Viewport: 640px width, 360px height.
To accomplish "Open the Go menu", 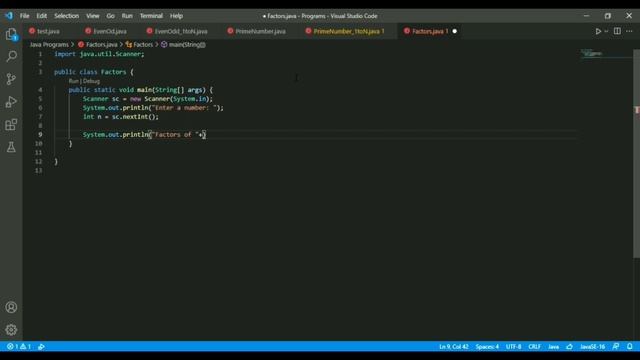I will 111,16.
